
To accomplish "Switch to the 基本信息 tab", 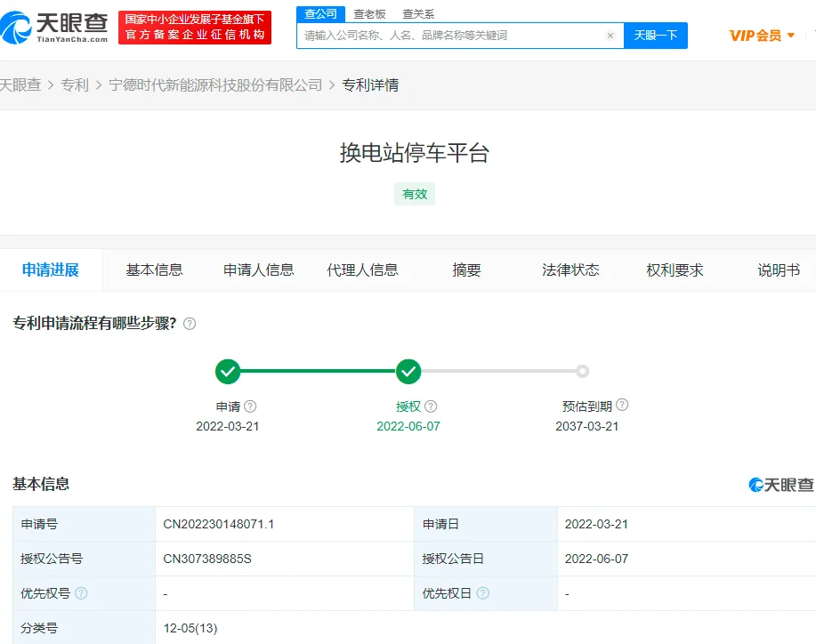I will [154, 270].
